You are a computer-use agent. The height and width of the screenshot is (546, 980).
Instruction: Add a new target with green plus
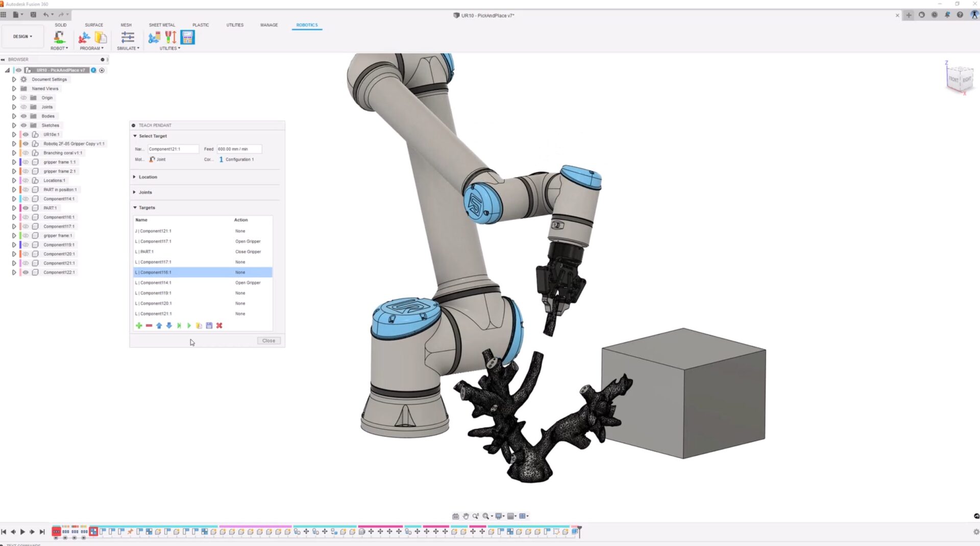139,326
